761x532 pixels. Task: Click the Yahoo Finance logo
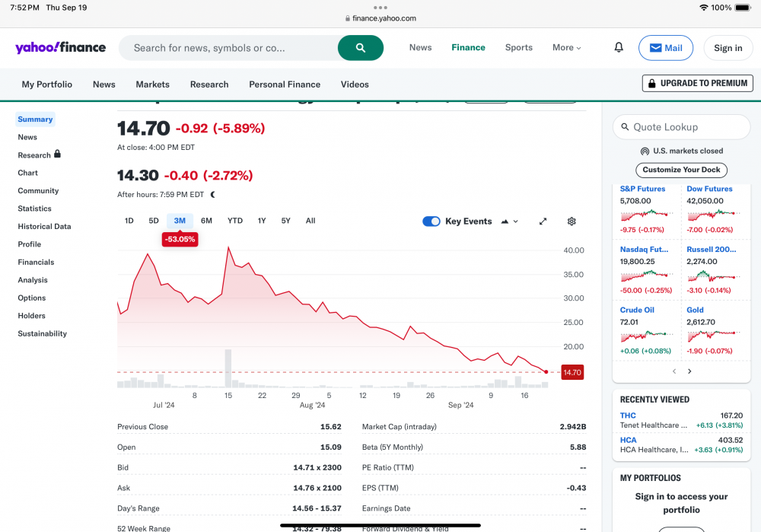pos(60,48)
